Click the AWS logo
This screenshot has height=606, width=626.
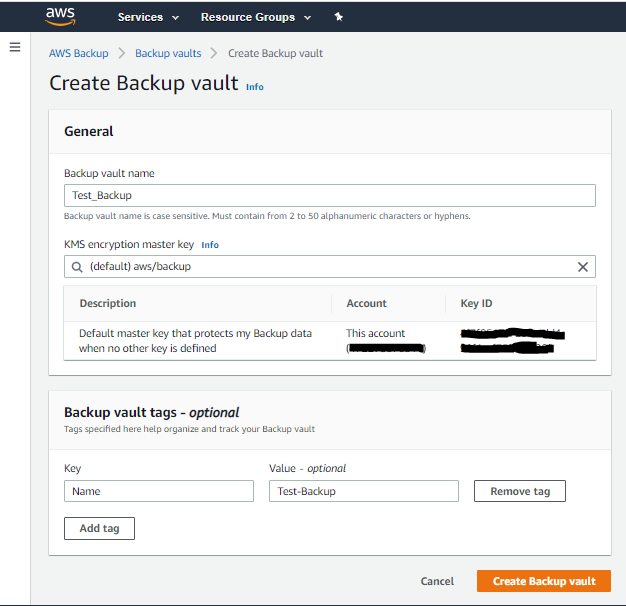click(60, 16)
